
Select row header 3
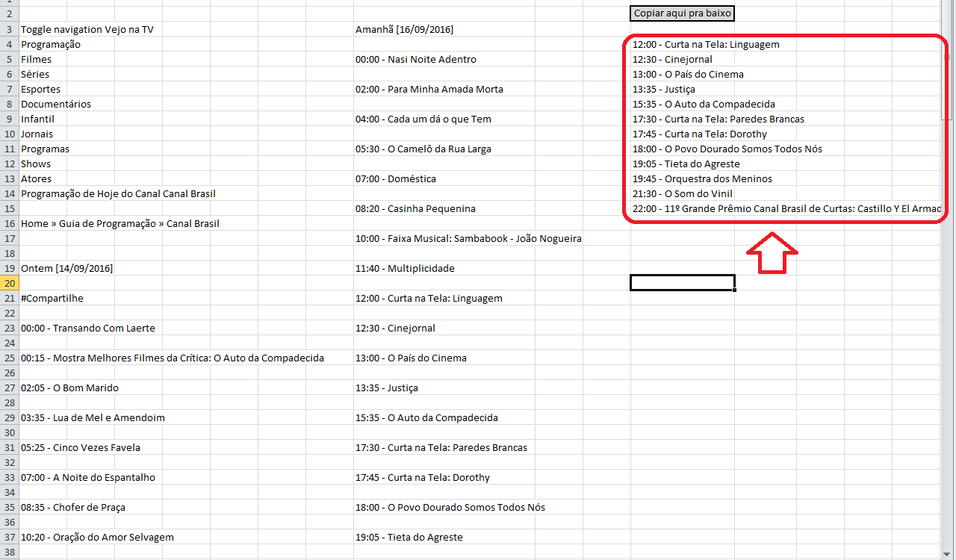point(9,29)
